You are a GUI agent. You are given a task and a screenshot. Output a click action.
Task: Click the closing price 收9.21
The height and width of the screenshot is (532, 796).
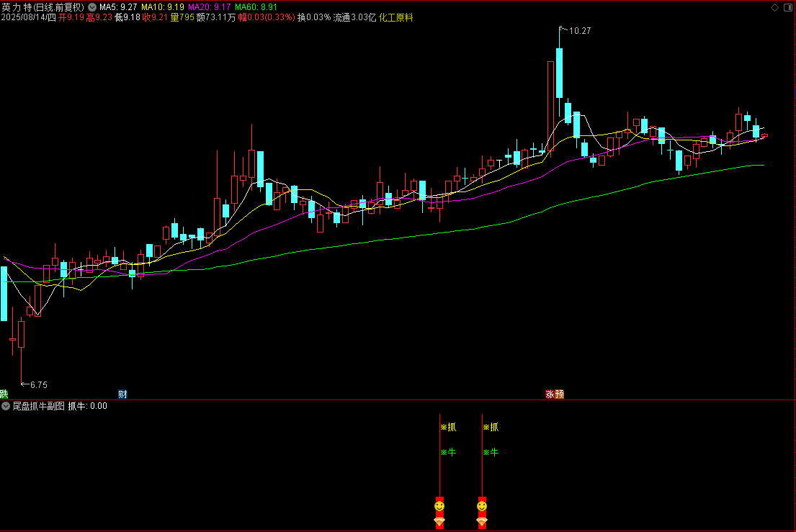(156, 17)
